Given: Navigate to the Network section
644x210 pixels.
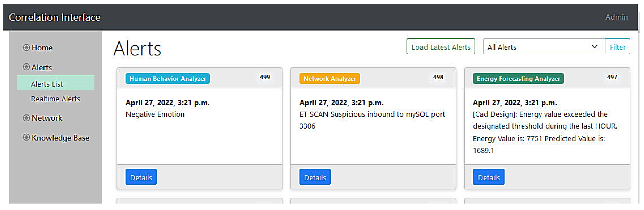Looking at the screenshot, I should (x=47, y=118).
